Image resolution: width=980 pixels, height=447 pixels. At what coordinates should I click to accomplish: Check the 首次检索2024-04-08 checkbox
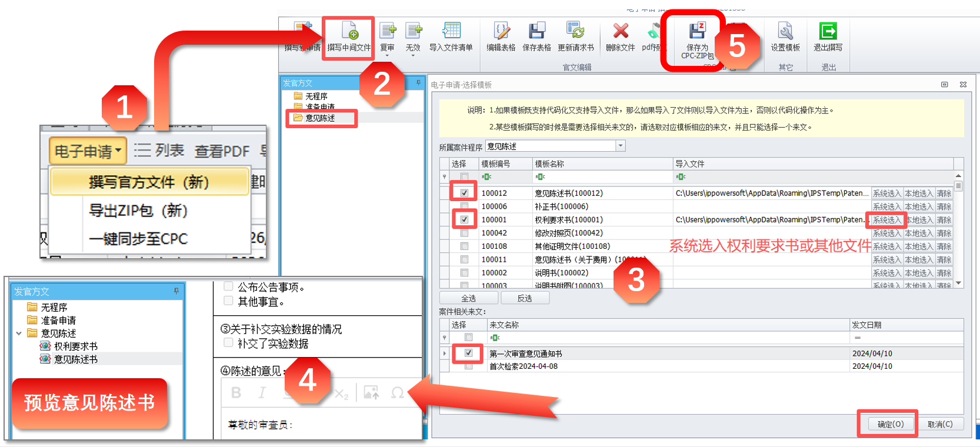(468, 366)
